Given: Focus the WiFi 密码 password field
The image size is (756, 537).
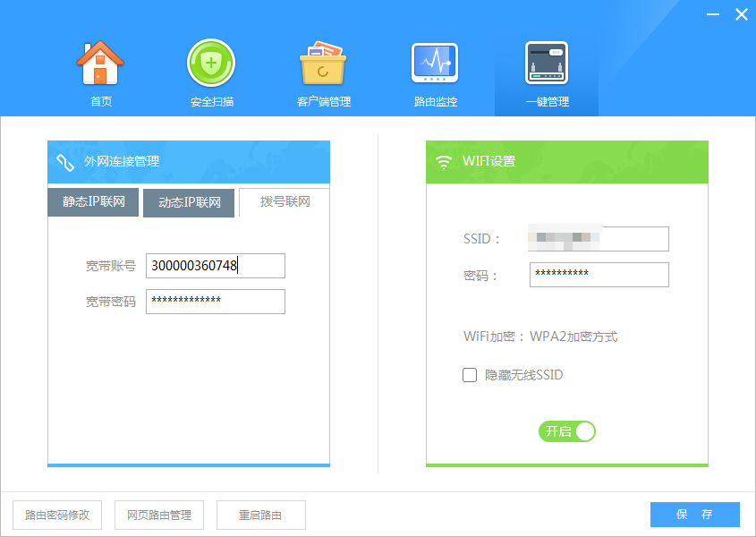Looking at the screenshot, I should 599,275.
